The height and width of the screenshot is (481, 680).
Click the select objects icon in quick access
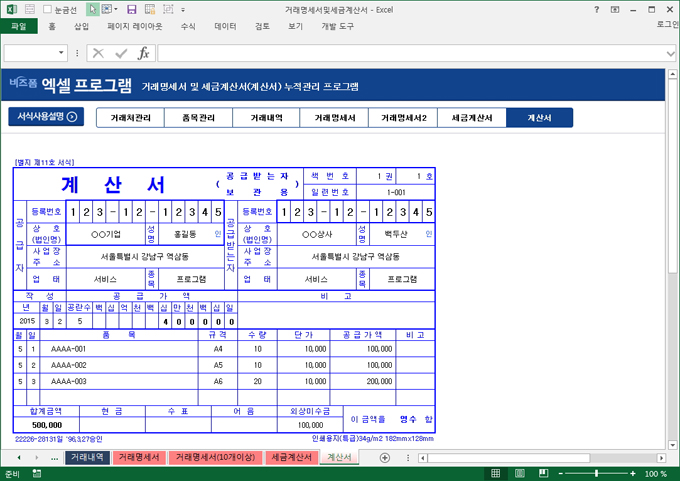click(x=106, y=9)
